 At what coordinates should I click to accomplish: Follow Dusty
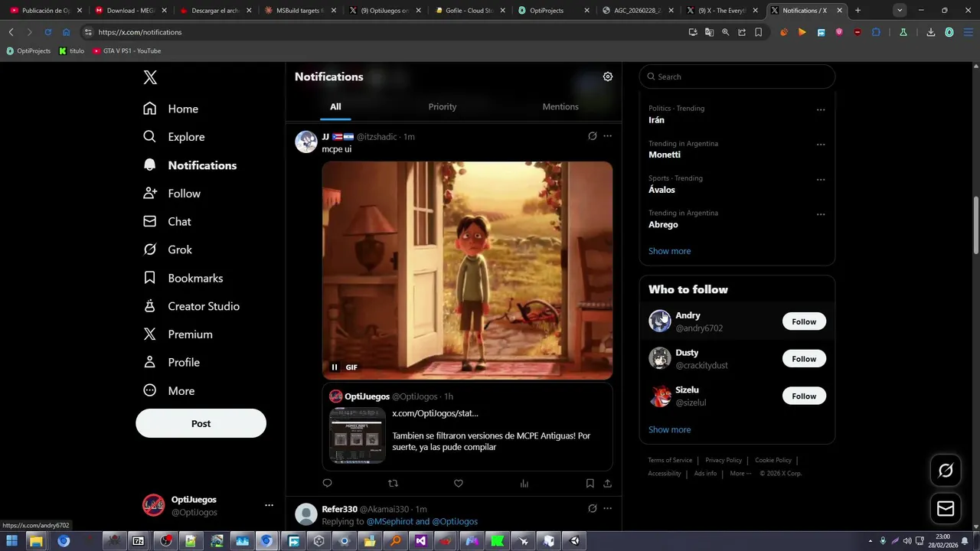(804, 359)
